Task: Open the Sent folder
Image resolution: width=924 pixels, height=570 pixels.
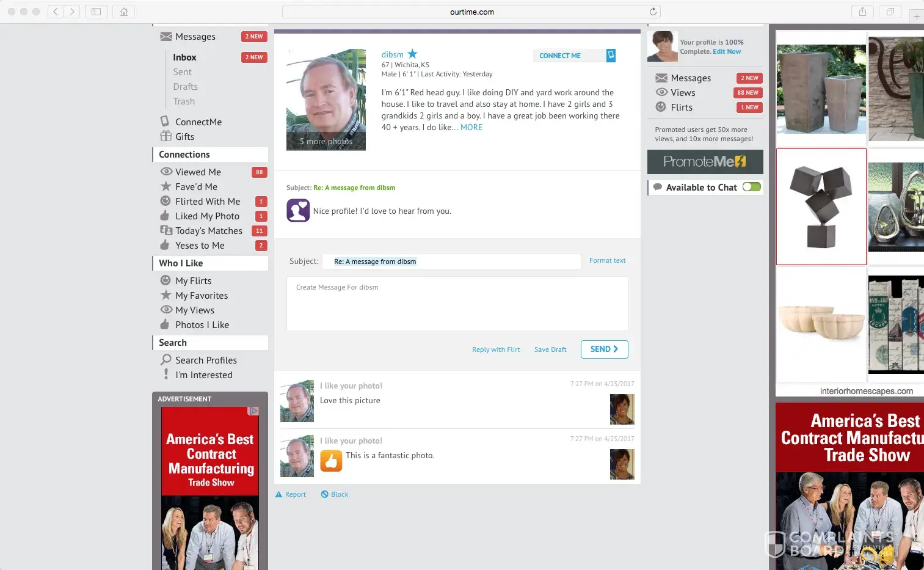Action: click(182, 72)
